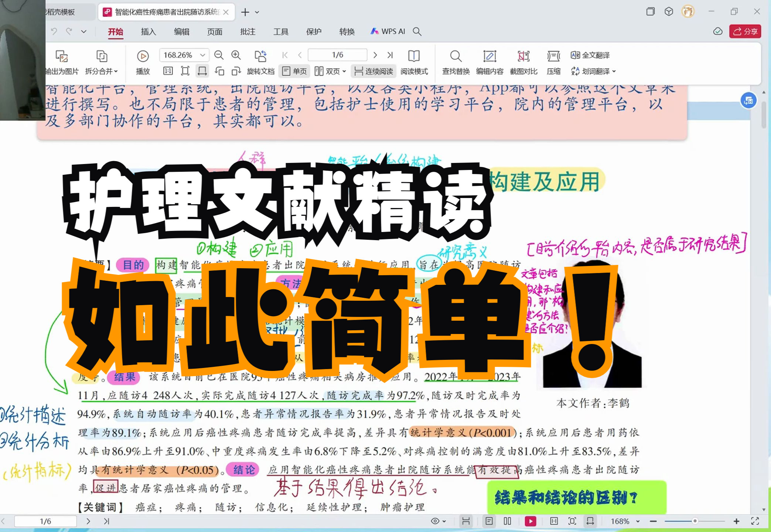
Task: Click the blue floating assistant icon on right
Action: (x=748, y=100)
